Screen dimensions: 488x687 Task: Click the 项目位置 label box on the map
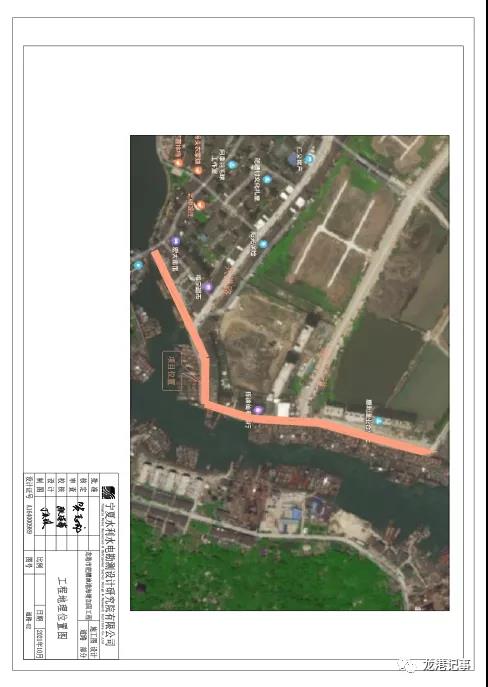[x=172, y=371]
